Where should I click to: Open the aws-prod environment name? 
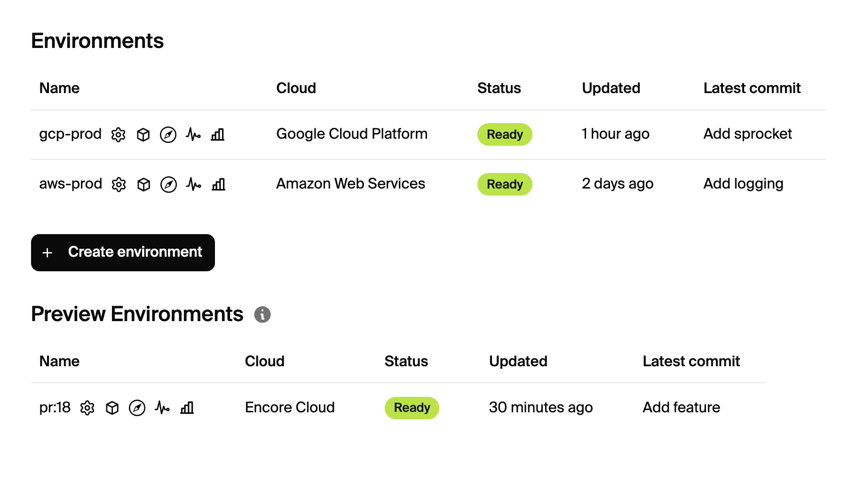point(71,184)
